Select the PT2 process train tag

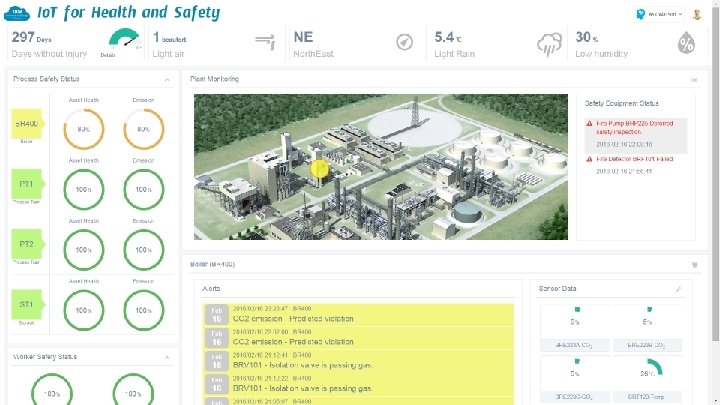27,244
